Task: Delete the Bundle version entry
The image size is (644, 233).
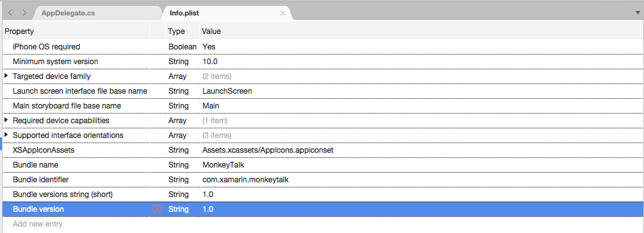Action: (157, 209)
